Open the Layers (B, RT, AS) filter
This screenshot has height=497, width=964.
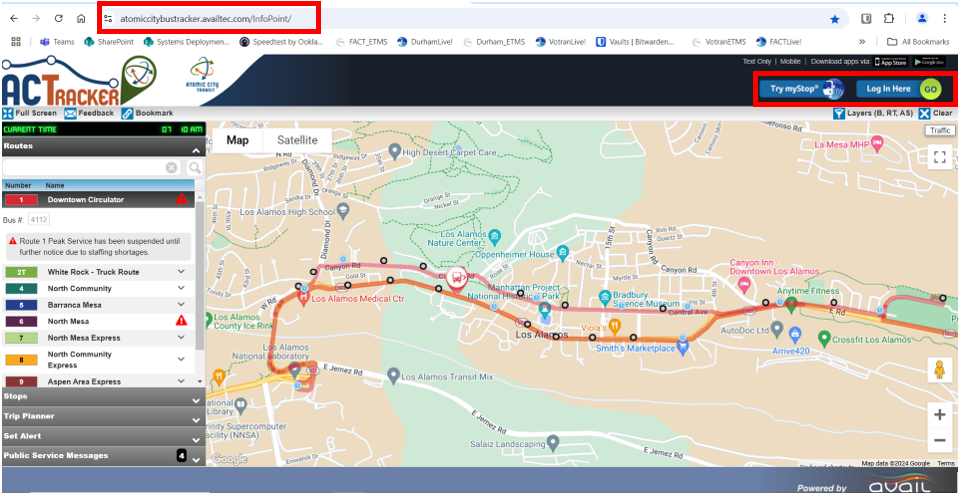pos(873,113)
